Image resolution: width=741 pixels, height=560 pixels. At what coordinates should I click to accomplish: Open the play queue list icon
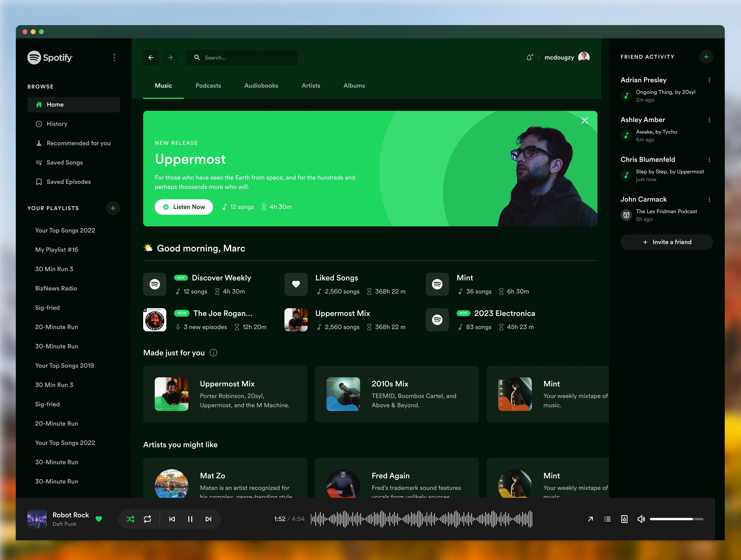(607, 519)
